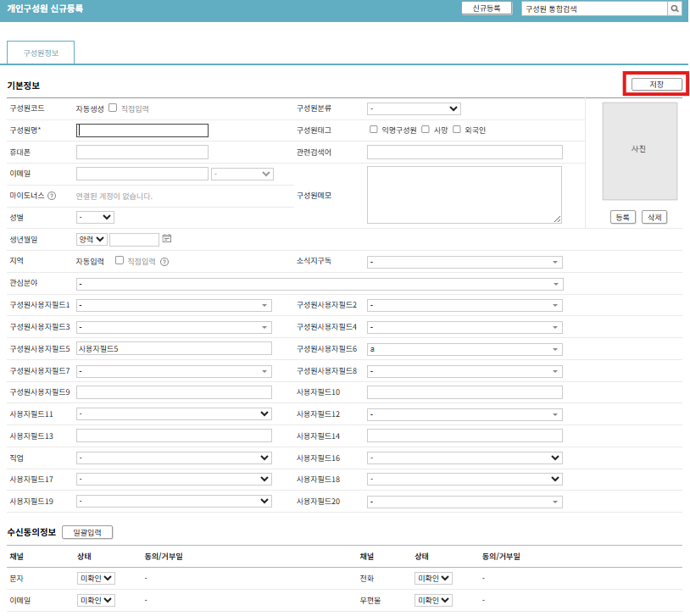Click the 사용자필드14 input field
690x616 pixels.
point(465,436)
